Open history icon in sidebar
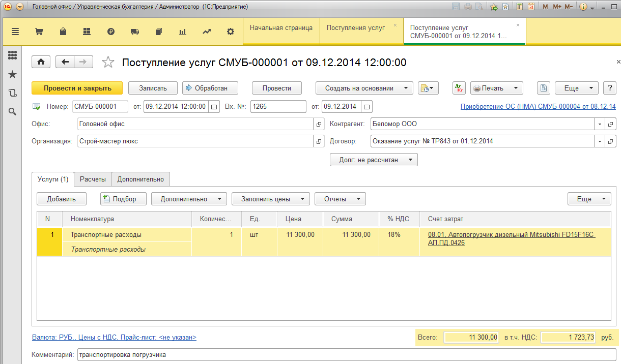The width and height of the screenshot is (621, 364). click(12, 93)
